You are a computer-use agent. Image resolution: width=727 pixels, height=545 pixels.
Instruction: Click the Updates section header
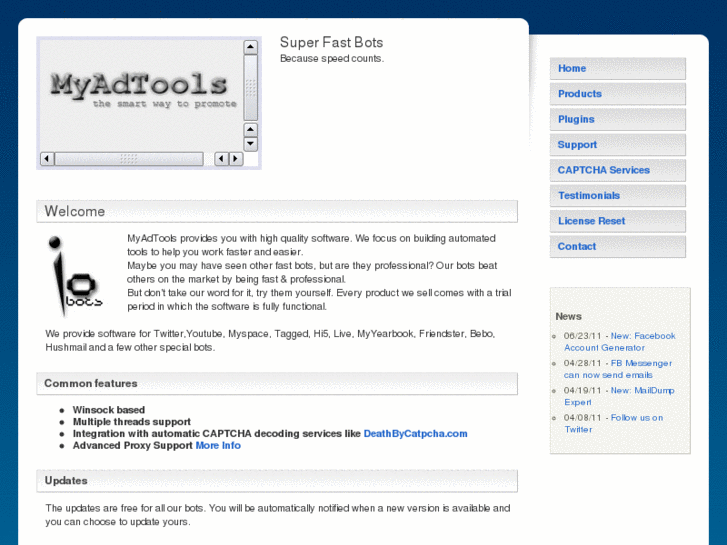277,481
